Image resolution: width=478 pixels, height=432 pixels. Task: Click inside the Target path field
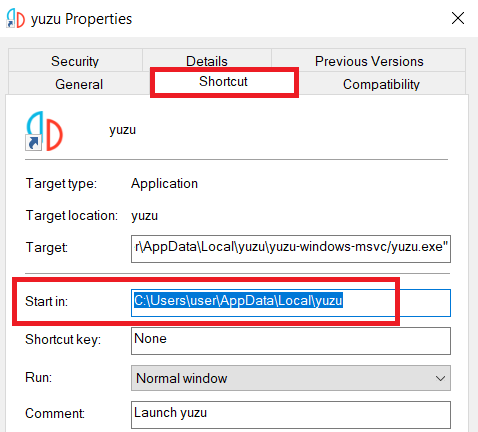click(x=291, y=249)
